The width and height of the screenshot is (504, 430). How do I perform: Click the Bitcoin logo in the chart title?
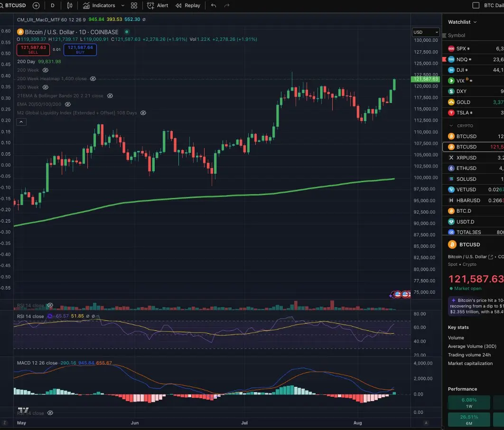pyautogui.click(x=20, y=32)
